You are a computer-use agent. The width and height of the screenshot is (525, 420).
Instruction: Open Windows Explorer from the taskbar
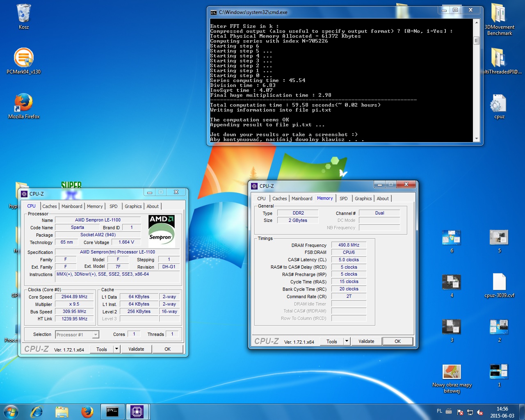(62, 412)
